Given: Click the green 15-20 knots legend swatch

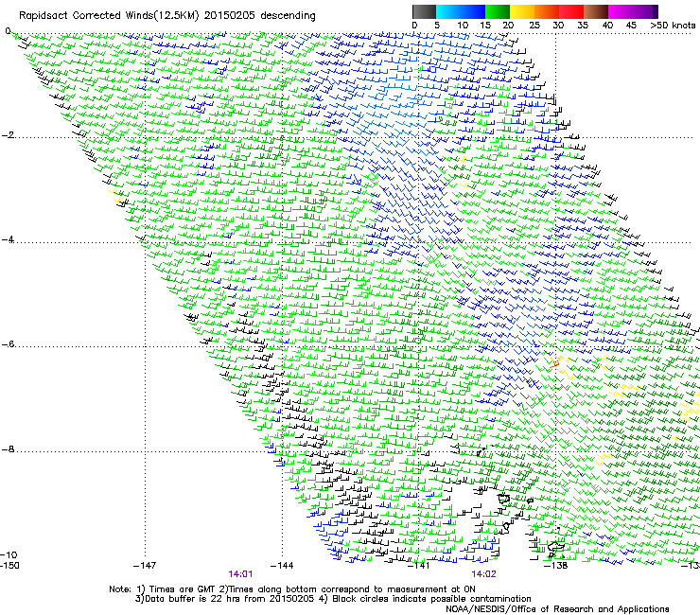Looking at the screenshot, I should 498,11.
